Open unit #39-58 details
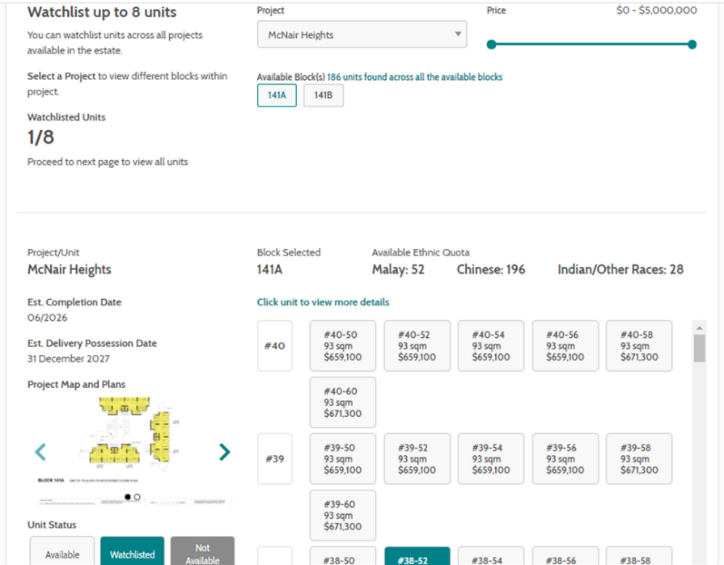724x565 pixels. click(639, 459)
